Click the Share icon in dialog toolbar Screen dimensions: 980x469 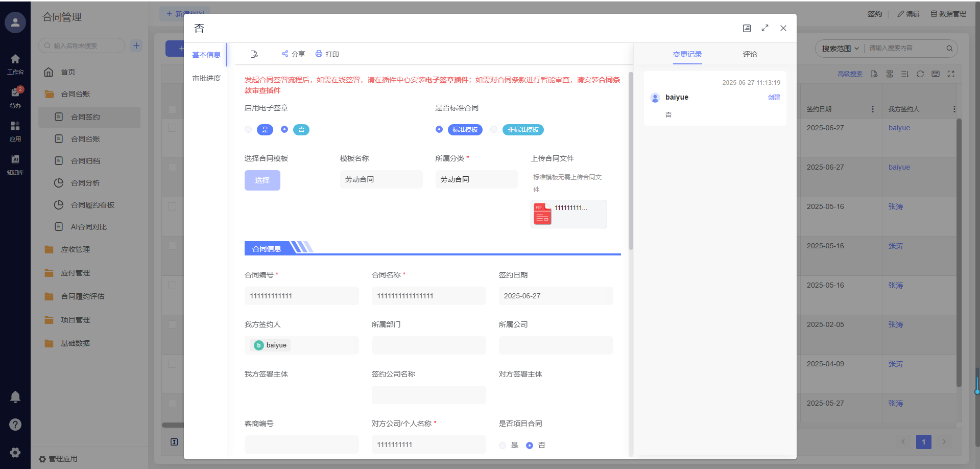pyautogui.click(x=285, y=54)
